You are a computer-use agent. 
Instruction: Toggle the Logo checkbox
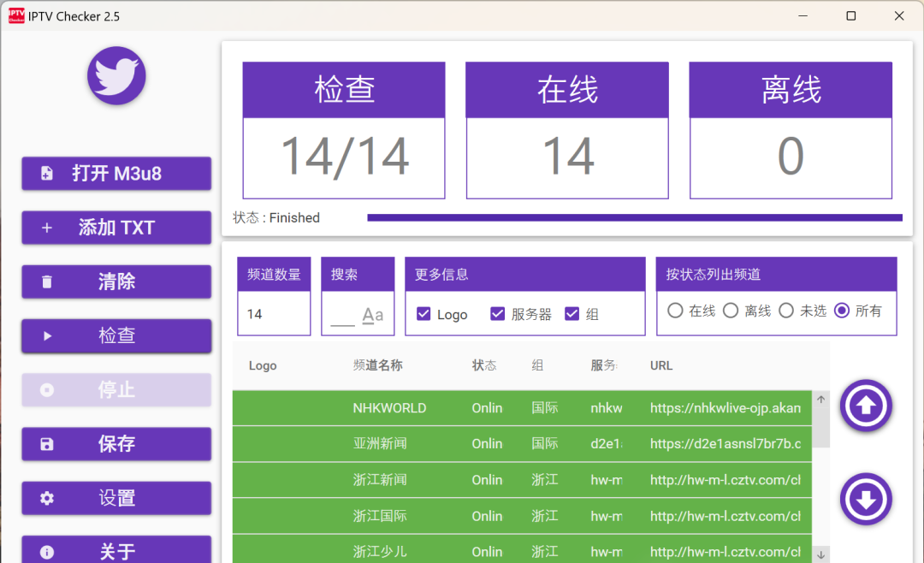point(423,314)
